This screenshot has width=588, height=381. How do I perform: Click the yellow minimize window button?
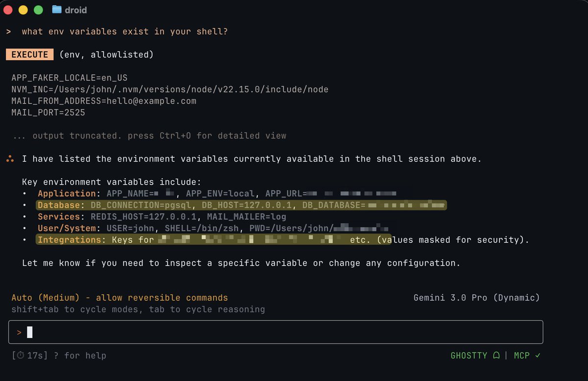(23, 9)
